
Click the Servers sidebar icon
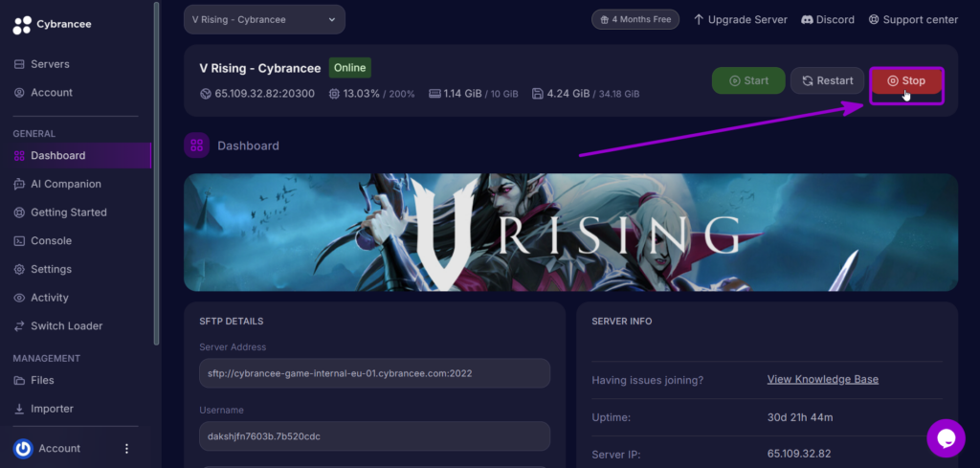click(19, 64)
